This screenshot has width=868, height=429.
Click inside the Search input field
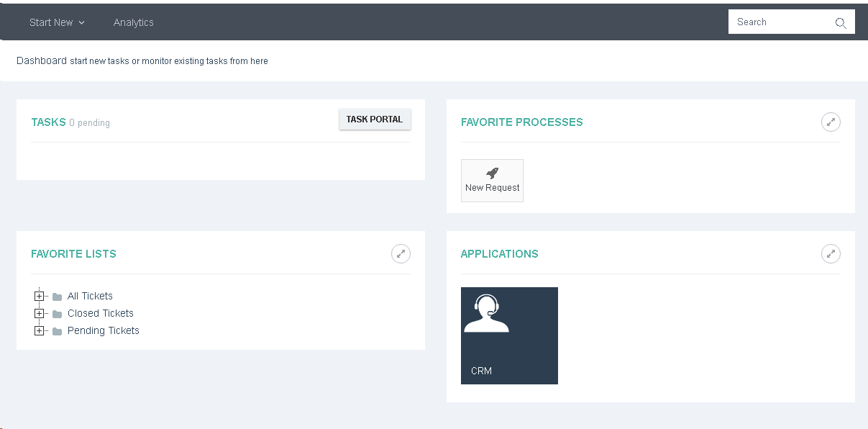coord(781,22)
